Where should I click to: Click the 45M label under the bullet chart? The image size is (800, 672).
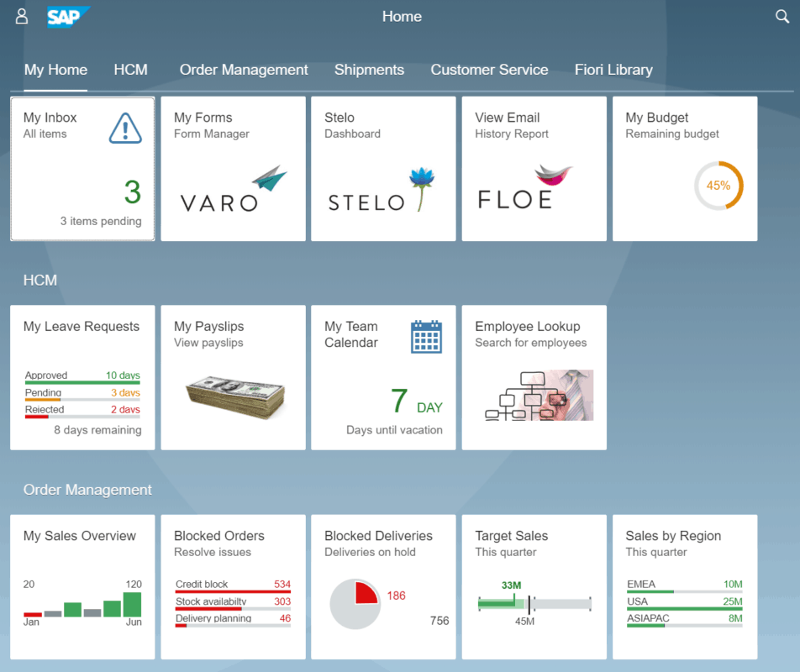click(x=524, y=622)
